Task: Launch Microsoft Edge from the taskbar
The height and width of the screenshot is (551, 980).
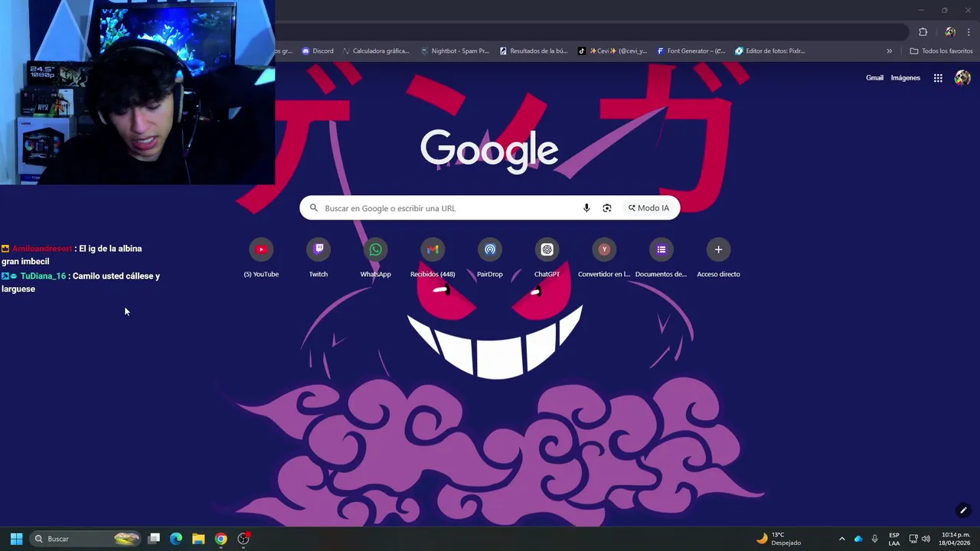Action: point(176,539)
